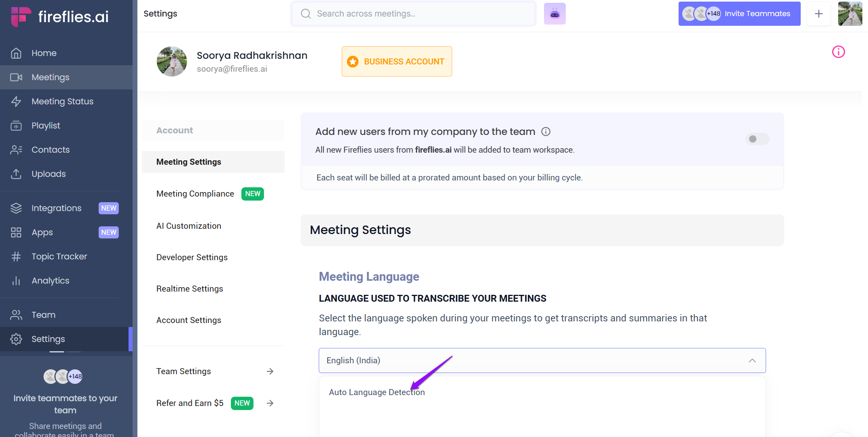868x437 pixels.
Task: Open Developer Settings section
Action: 191,257
